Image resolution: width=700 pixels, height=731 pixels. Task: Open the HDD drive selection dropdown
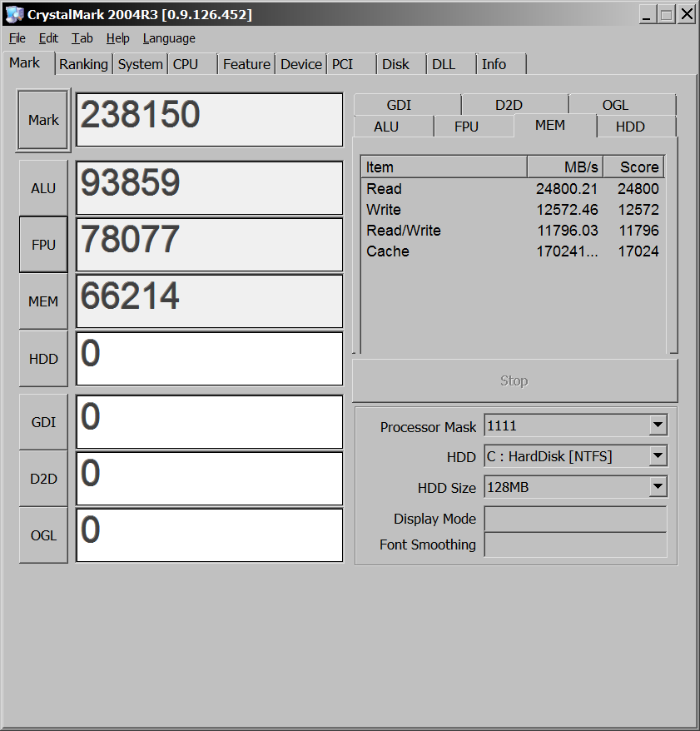click(x=658, y=456)
